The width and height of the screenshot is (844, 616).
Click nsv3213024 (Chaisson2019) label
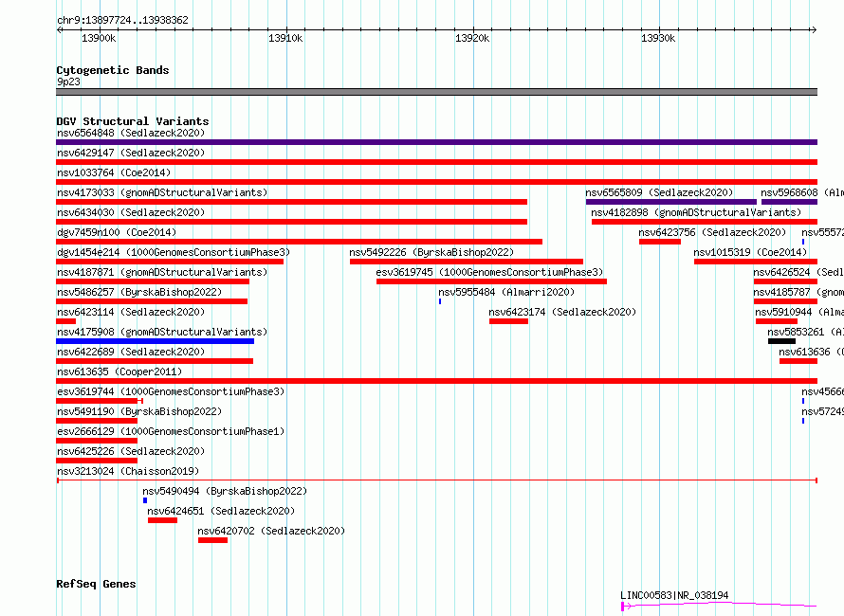[128, 471]
